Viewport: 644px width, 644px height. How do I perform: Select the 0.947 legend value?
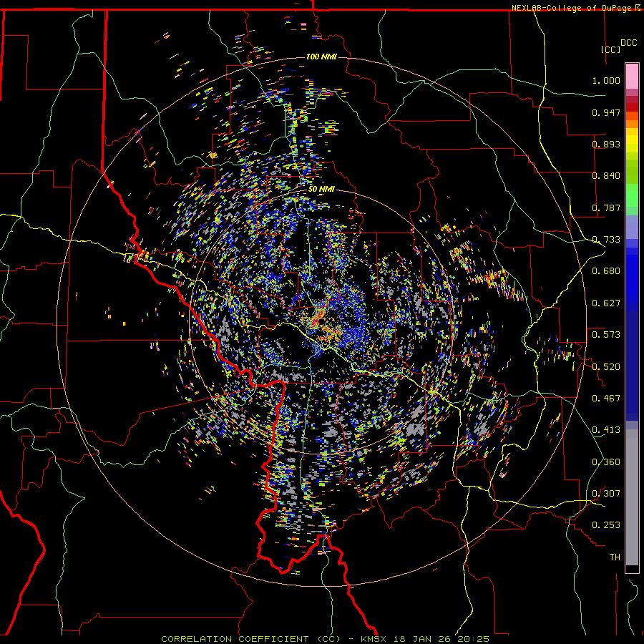click(x=606, y=112)
